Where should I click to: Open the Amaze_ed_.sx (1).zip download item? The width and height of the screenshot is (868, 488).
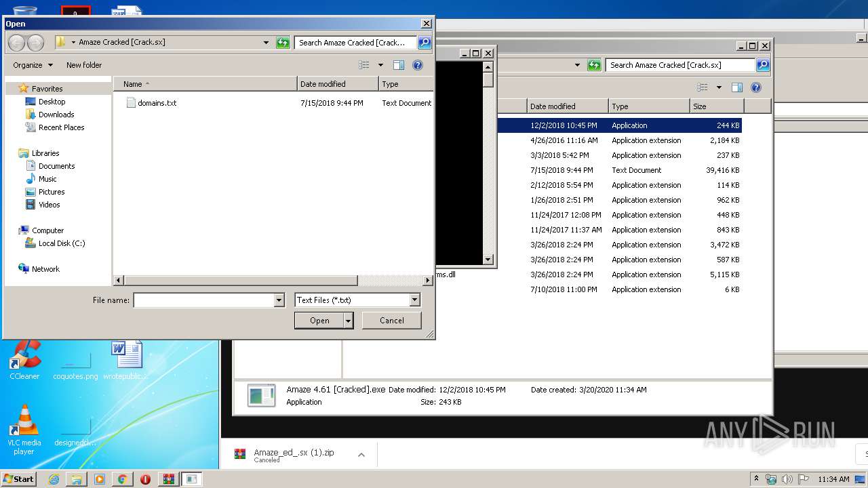(294, 455)
